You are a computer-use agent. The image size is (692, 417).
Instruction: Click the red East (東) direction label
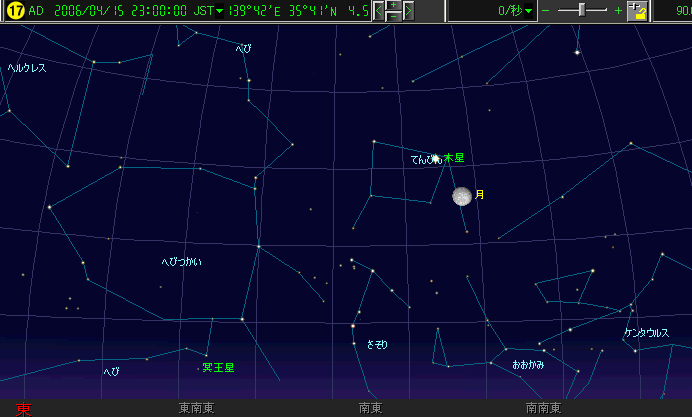point(23,408)
